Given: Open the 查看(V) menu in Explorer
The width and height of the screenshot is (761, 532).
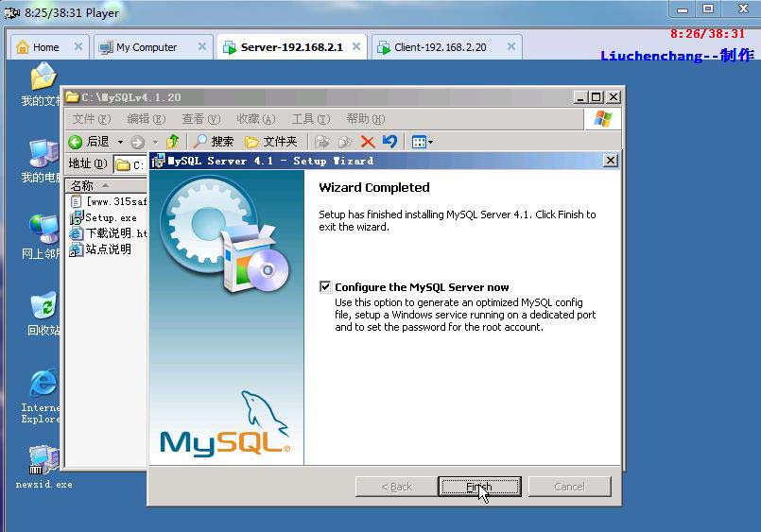Looking at the screenshot, I should [201, 119].
